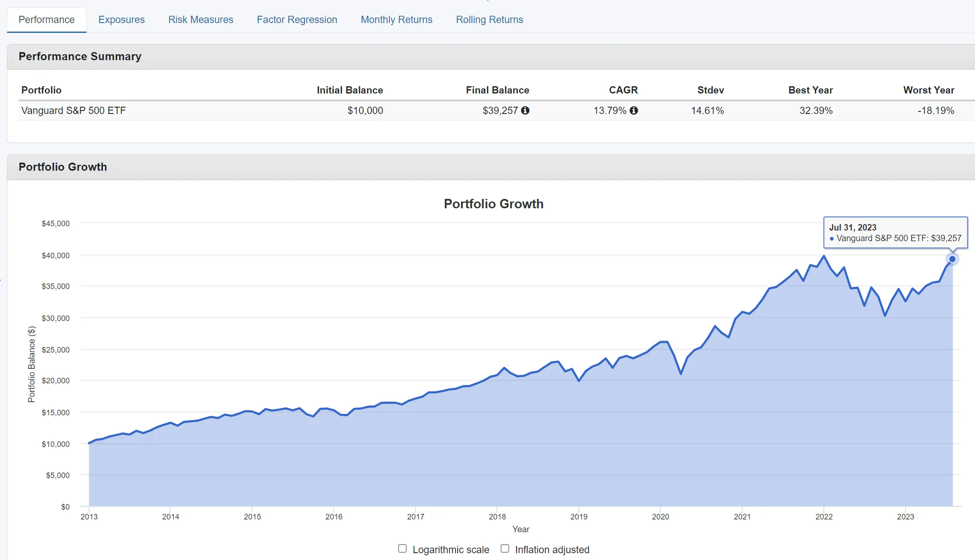
Task: Click the 2013 label on the Year axis
Action: 89,516
